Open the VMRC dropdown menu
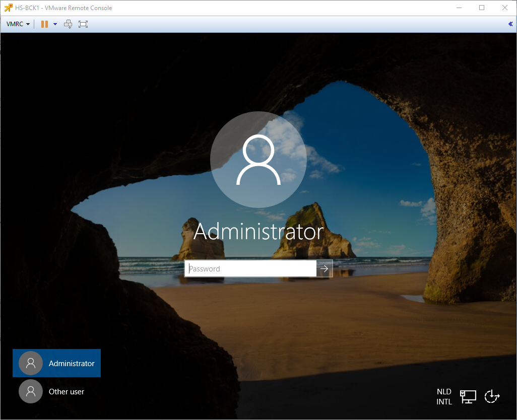 (x=18, y=24)
